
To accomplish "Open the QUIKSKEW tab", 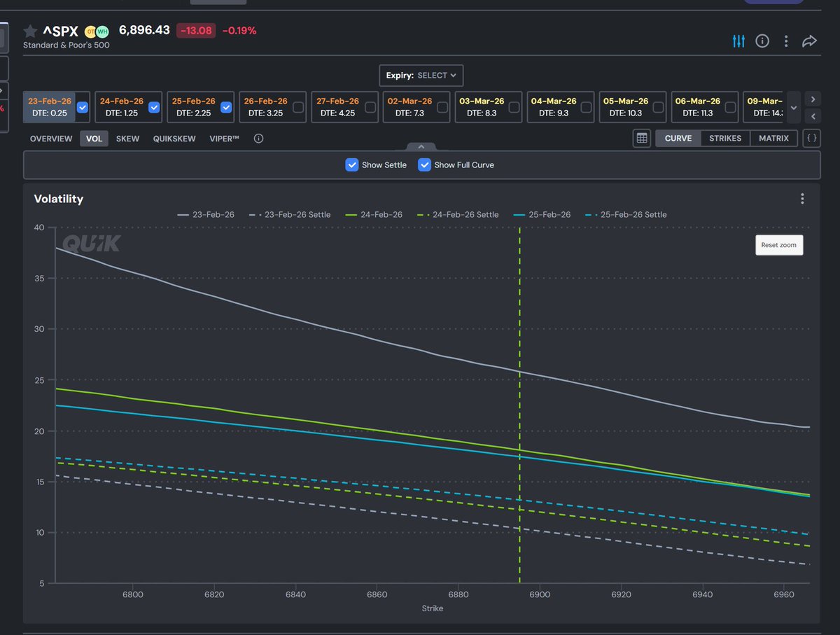I will click(x=174, y=139).
